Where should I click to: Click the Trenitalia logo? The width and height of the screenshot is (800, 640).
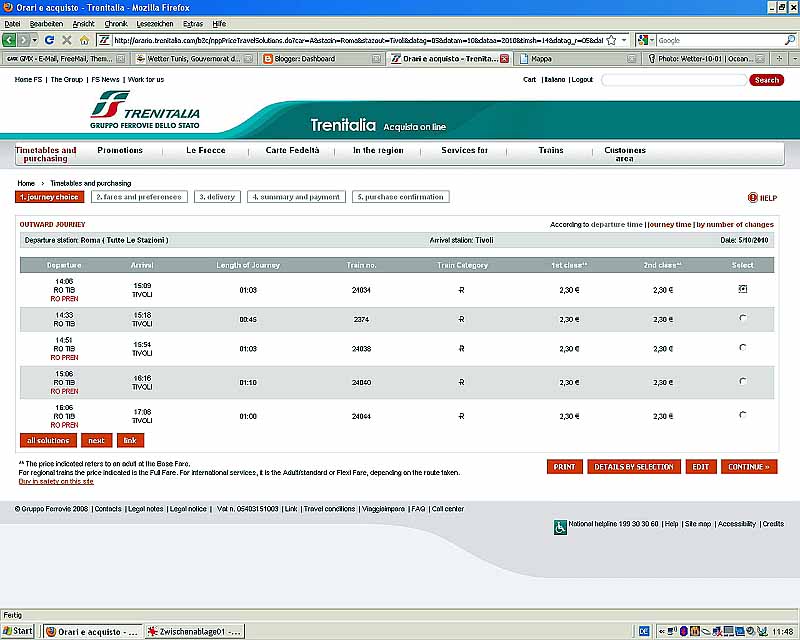(145, 110)
